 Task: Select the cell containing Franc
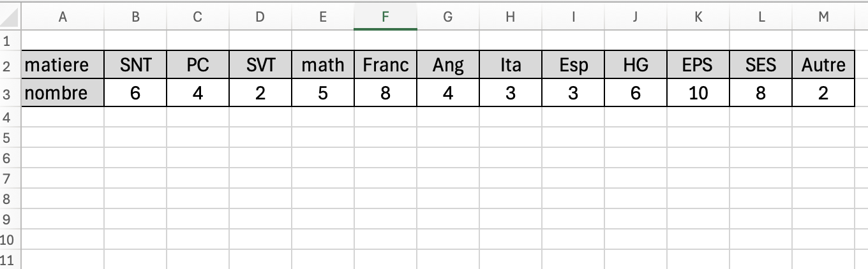pyautogui.click(x=385, y=65)
